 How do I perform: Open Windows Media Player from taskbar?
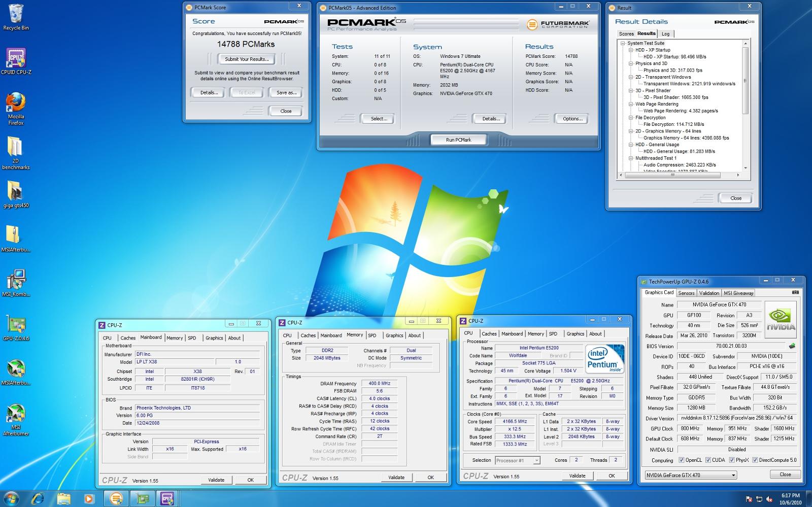pos(89,498)
